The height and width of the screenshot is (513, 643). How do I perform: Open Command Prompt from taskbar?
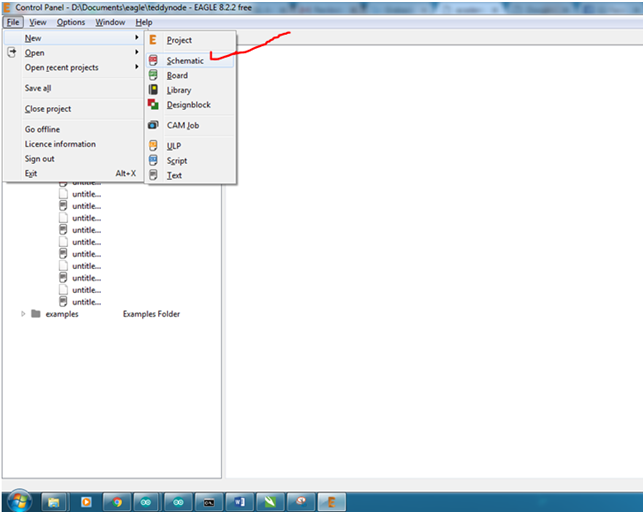click(209, 502)
